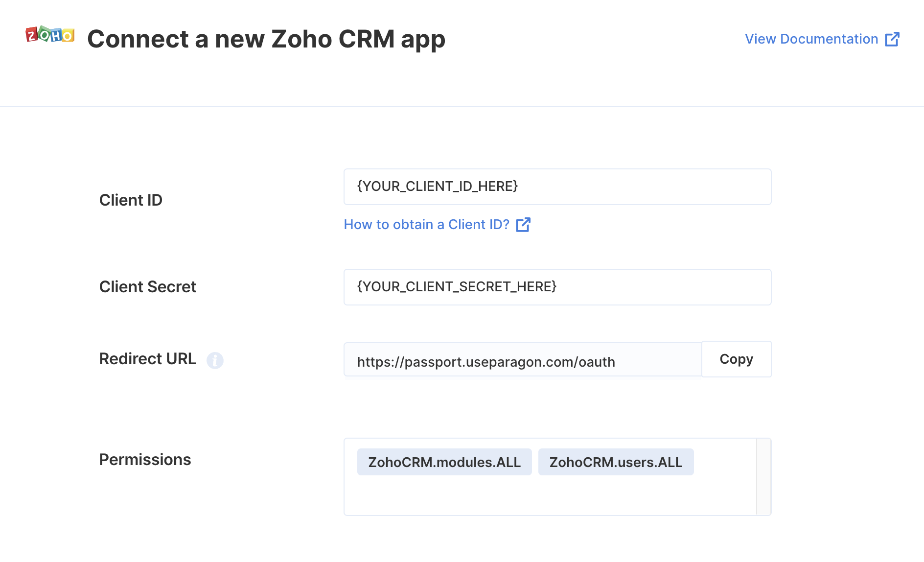This screenshot has height=562, width=924.
Task: Click the Redirect URL text field
Action: (x=523, y=360)
